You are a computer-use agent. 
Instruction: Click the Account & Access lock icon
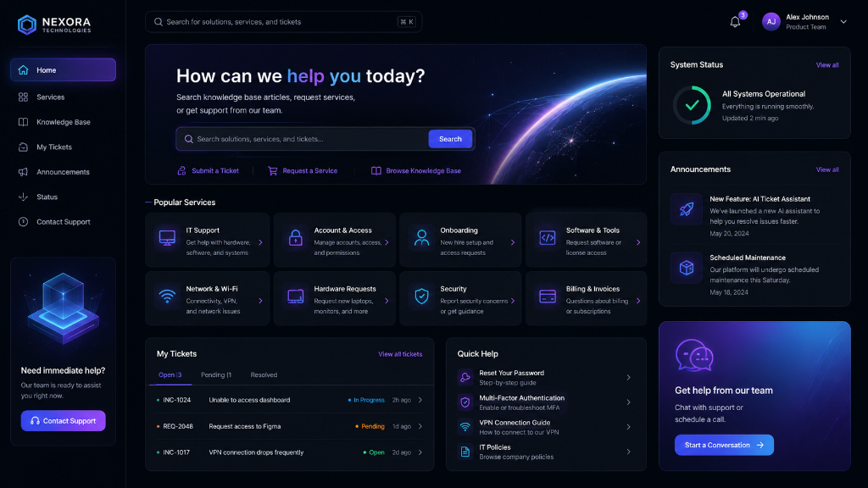click(296, 238)
